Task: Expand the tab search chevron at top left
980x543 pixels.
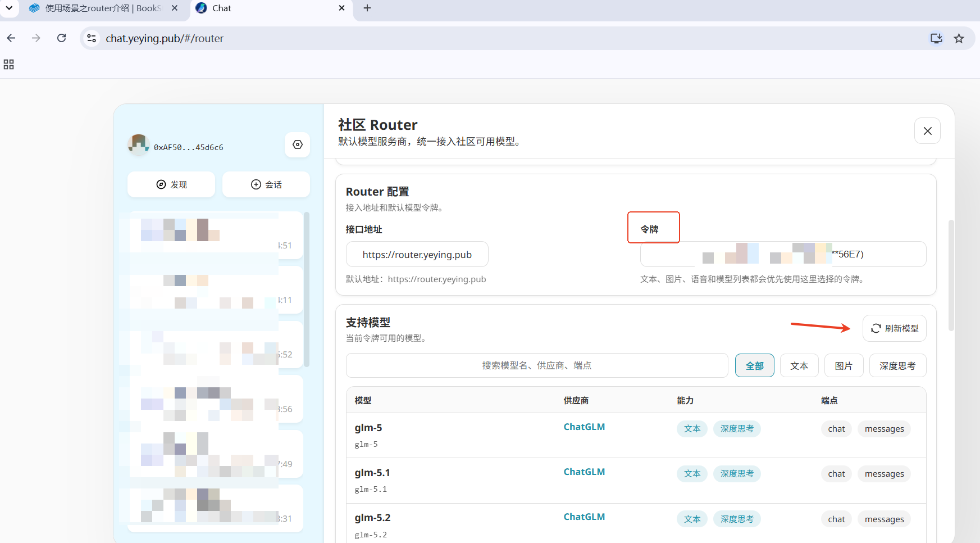Action: tap(9, 8)
